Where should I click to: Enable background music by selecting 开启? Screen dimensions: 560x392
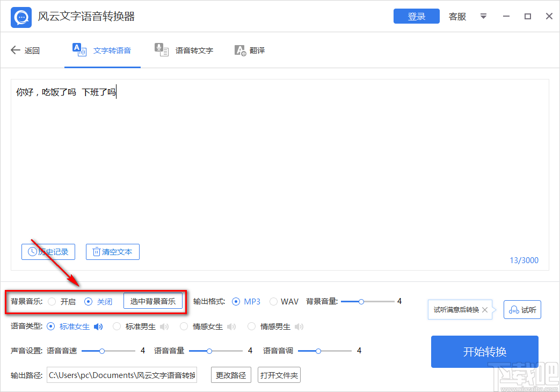coord(54,301)
